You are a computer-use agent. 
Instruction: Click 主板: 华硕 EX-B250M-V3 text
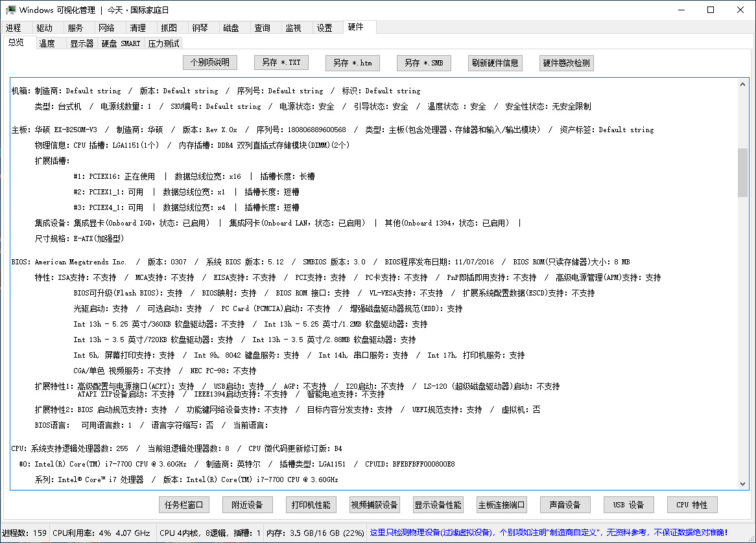[x=54, y=130]
